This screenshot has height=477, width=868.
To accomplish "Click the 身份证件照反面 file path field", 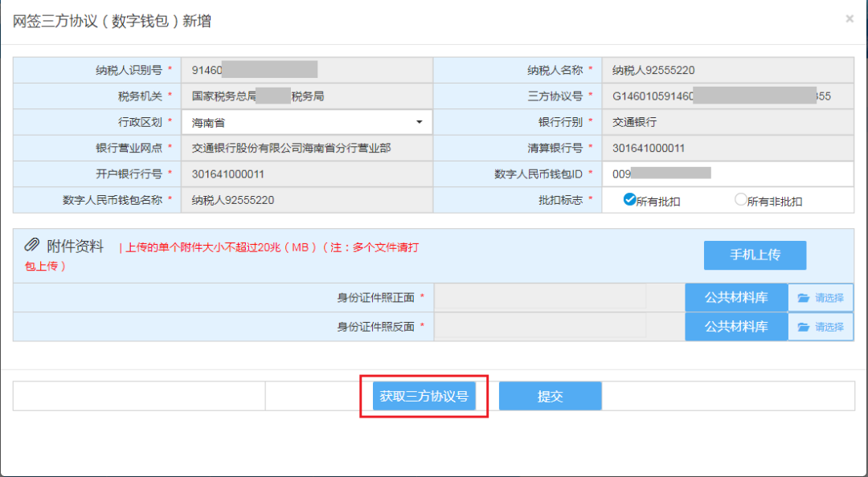I will tap(540, 327).
